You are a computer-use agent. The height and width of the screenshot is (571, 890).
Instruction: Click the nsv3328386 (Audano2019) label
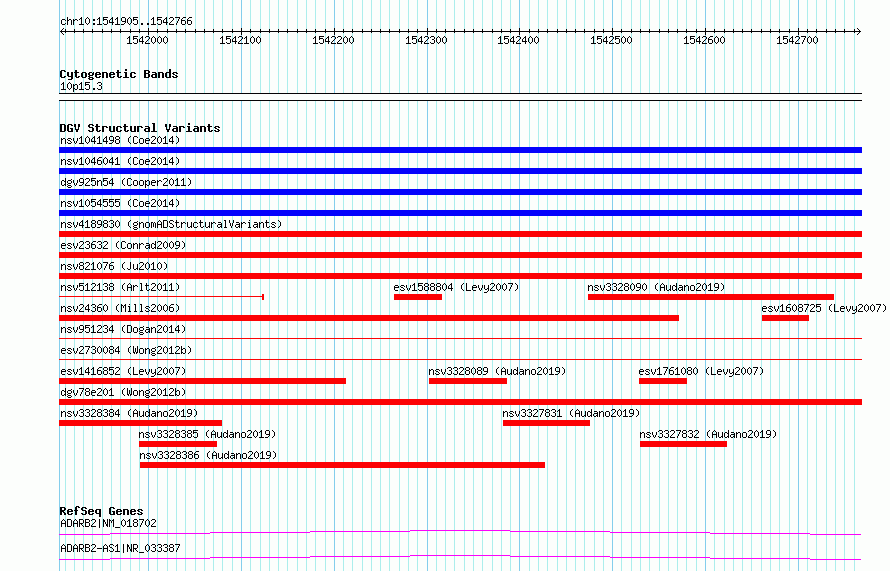click(x=208, y=455)
